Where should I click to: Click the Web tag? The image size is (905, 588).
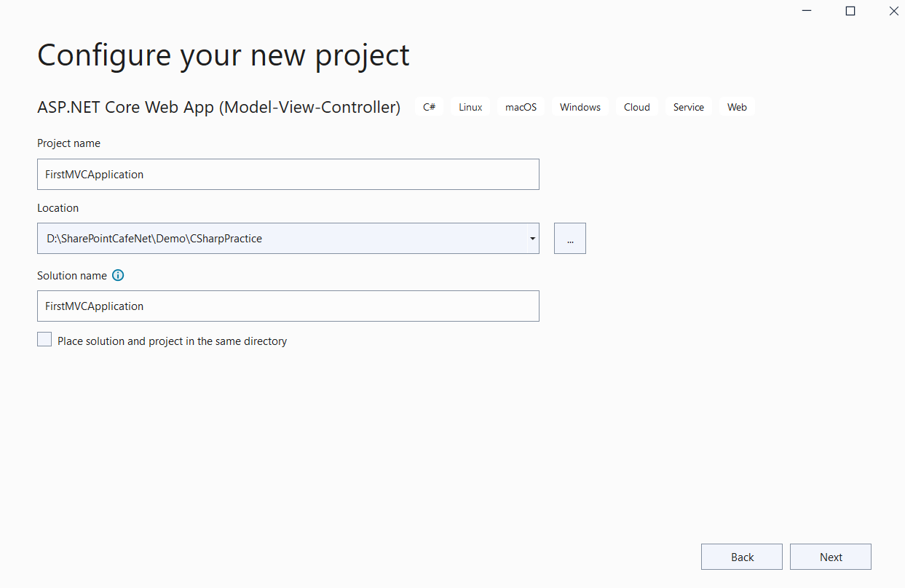point(737,107)
